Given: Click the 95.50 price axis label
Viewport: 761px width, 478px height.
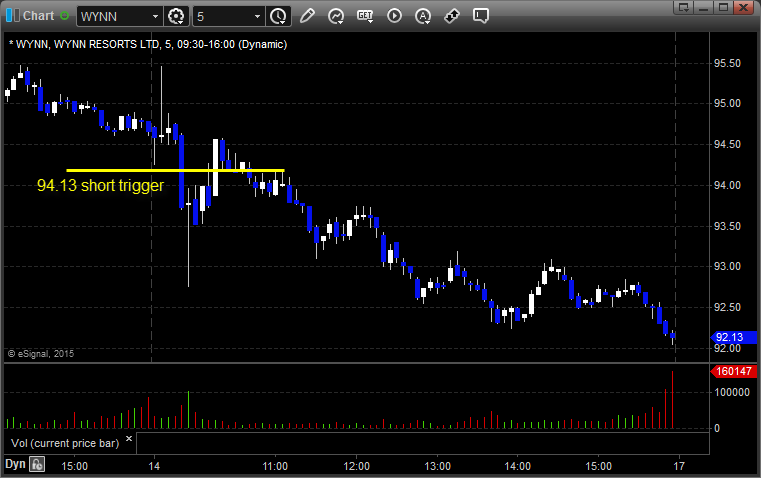Looking at the screenshot, I should (727, 64).
